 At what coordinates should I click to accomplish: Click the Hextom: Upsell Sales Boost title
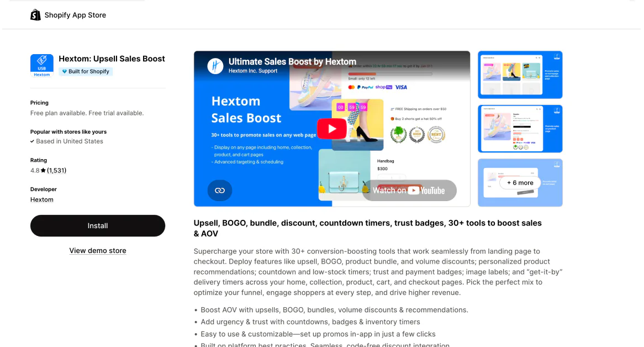112,59
